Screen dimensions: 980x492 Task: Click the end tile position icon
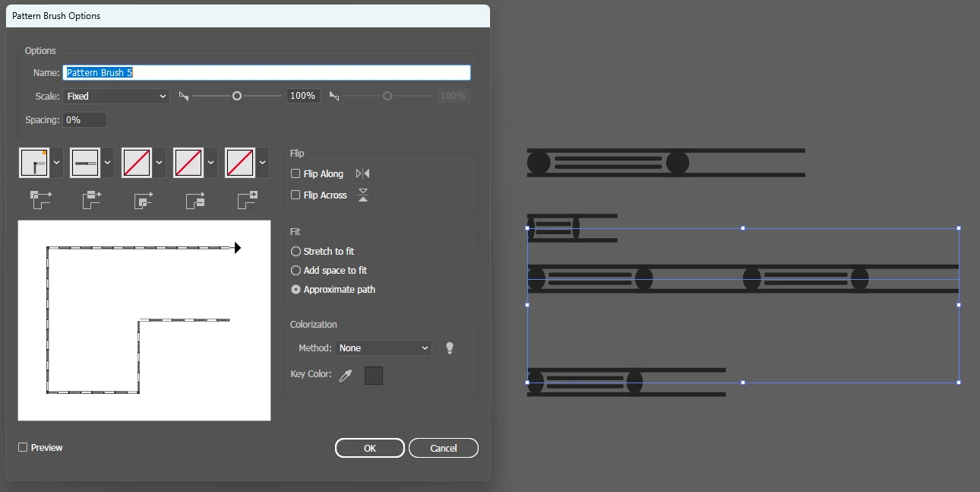pyautogui.click(x=248, y=199)
